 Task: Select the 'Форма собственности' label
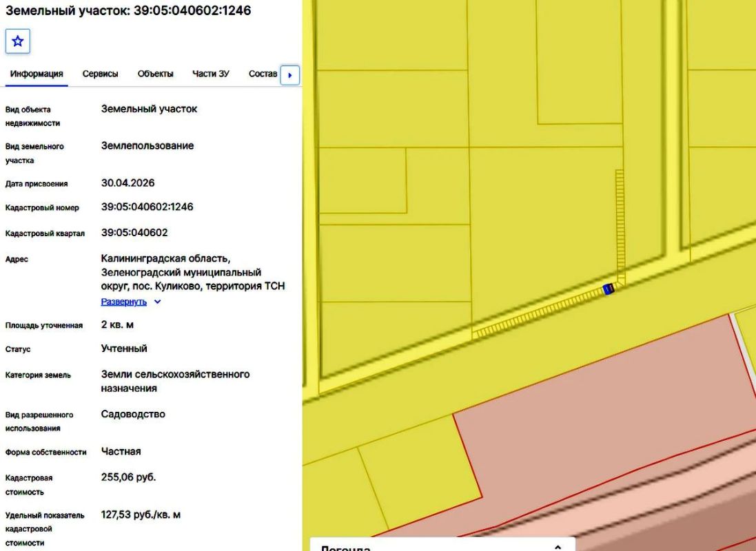(45, 453)
